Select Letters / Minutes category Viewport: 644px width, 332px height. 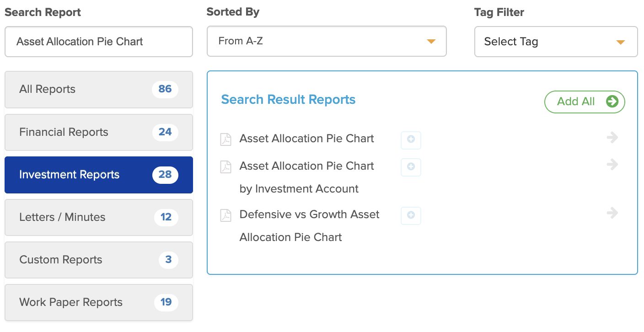tap(99, 218)
